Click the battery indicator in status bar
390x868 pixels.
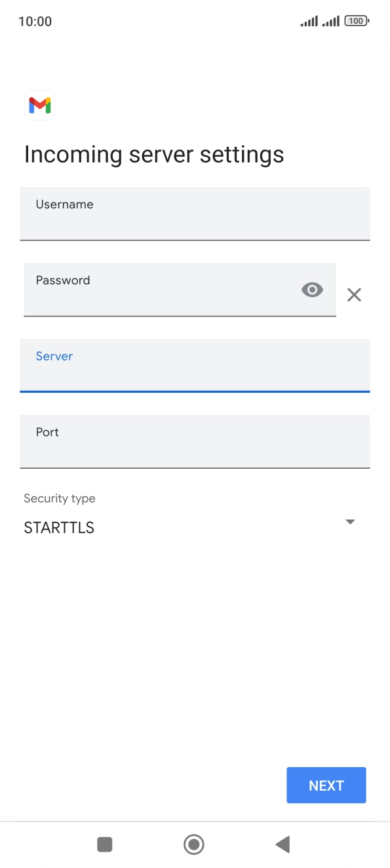[x=356, y=20]
